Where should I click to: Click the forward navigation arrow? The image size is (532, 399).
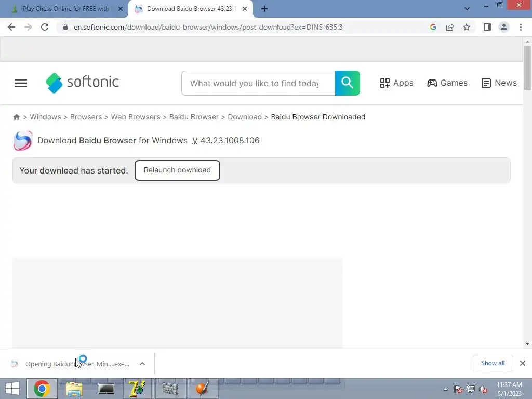point(28,27)
